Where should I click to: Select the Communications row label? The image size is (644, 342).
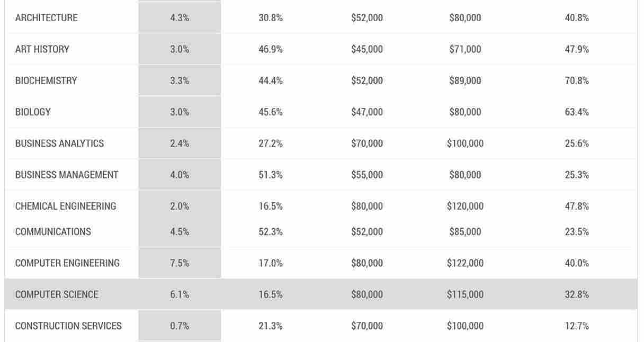pyautogui.click(x=53, y=231)
